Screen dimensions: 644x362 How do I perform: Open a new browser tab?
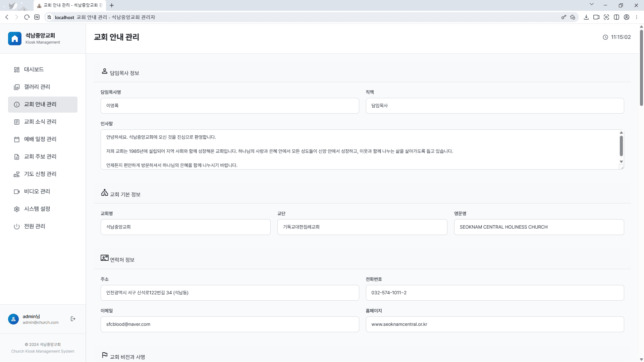[112, 5]
